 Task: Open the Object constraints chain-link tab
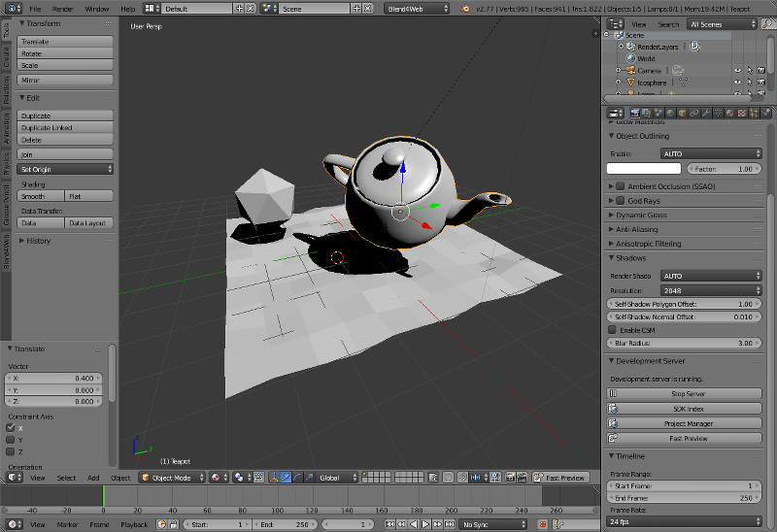click(694, 114)
